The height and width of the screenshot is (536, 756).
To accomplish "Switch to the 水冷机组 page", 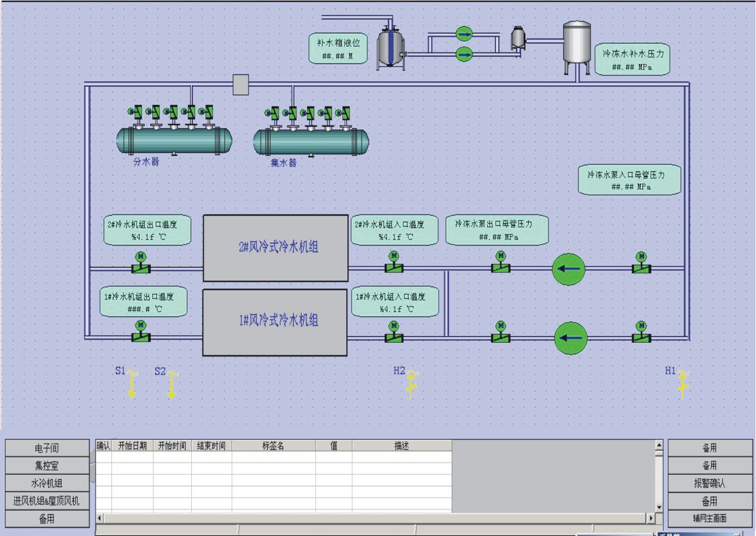I will (x=47, y=483).
